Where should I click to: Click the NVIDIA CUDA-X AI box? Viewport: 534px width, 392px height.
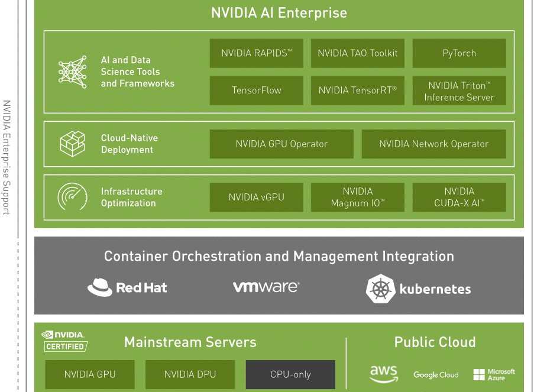click(x=459, y=197)
